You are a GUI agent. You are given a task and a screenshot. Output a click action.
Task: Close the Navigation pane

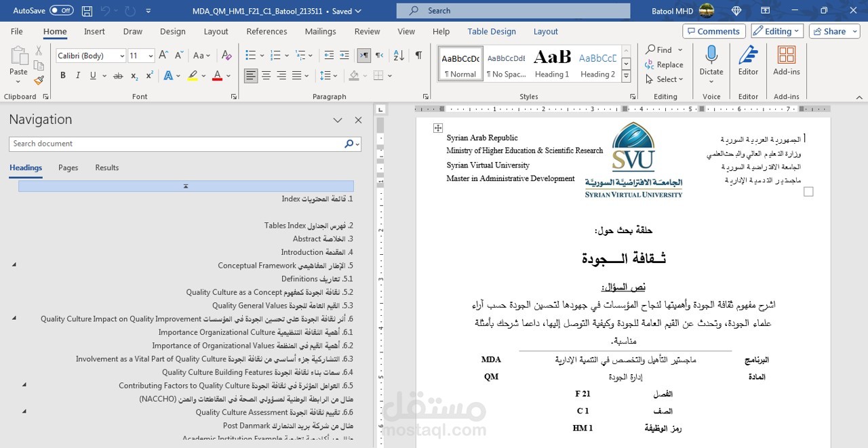point(359,120)
